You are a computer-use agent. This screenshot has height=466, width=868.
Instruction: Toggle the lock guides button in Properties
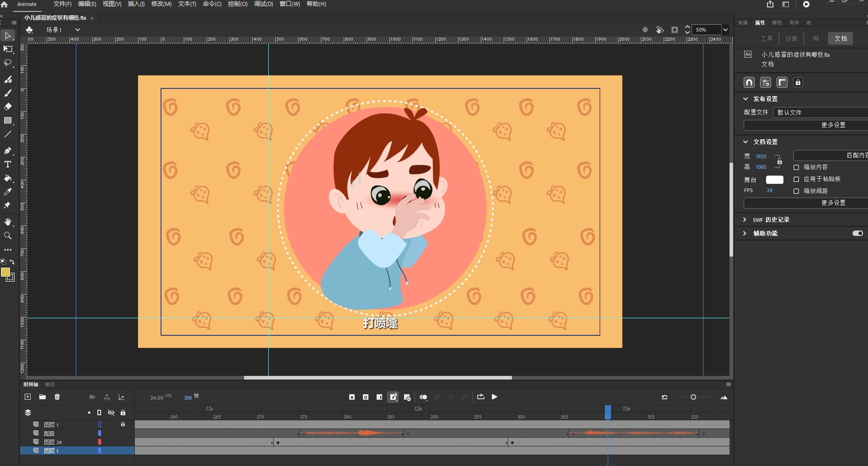click(798, 82)
